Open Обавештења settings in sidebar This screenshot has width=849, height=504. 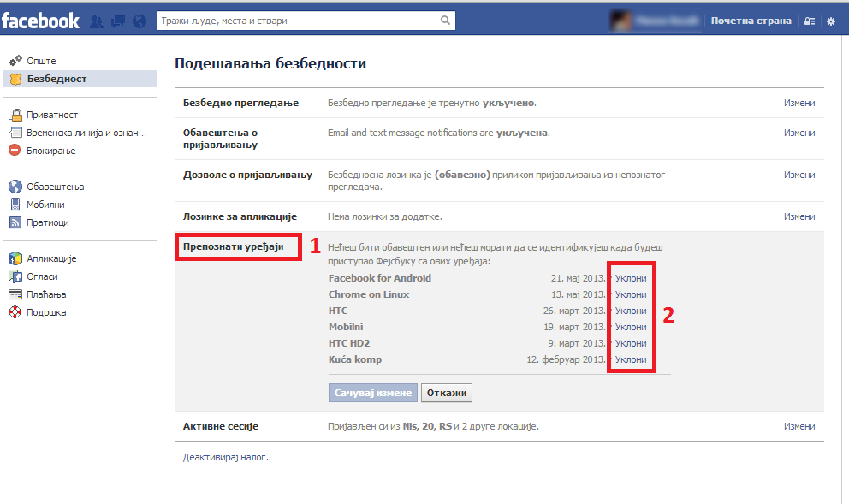point(56,187)
